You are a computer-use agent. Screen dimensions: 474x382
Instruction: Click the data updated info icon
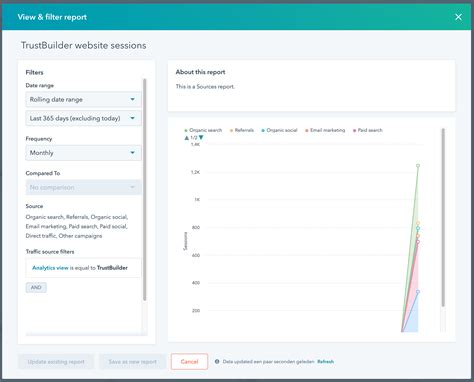tap(217, 361)
